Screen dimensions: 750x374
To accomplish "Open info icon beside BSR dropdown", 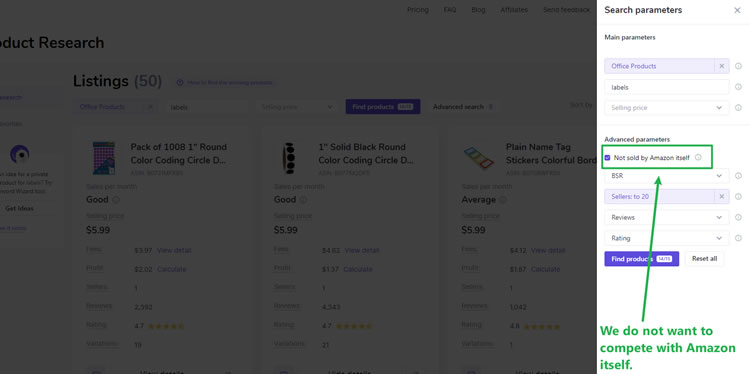I will pyautogui.click(x=738, y=176).
